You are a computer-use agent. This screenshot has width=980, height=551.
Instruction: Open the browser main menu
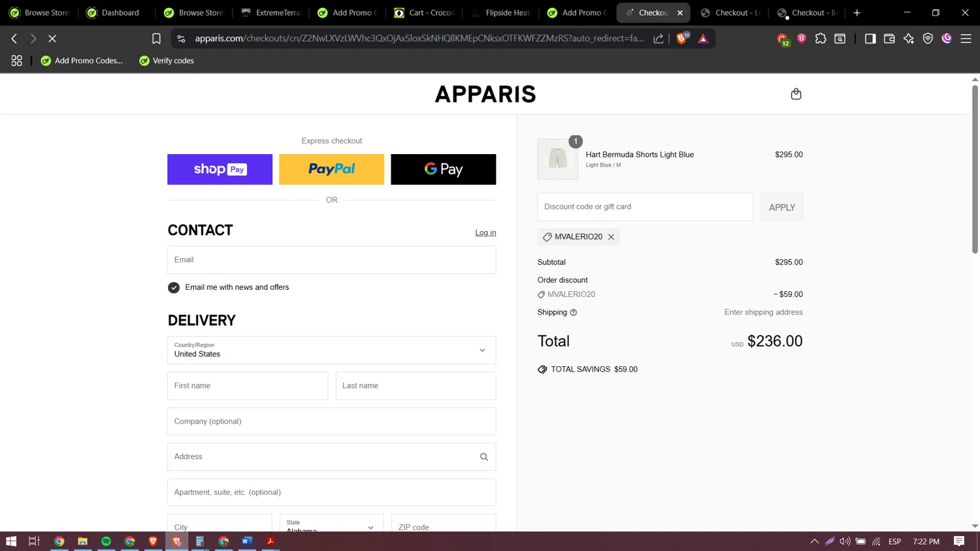tap(966, 39)
